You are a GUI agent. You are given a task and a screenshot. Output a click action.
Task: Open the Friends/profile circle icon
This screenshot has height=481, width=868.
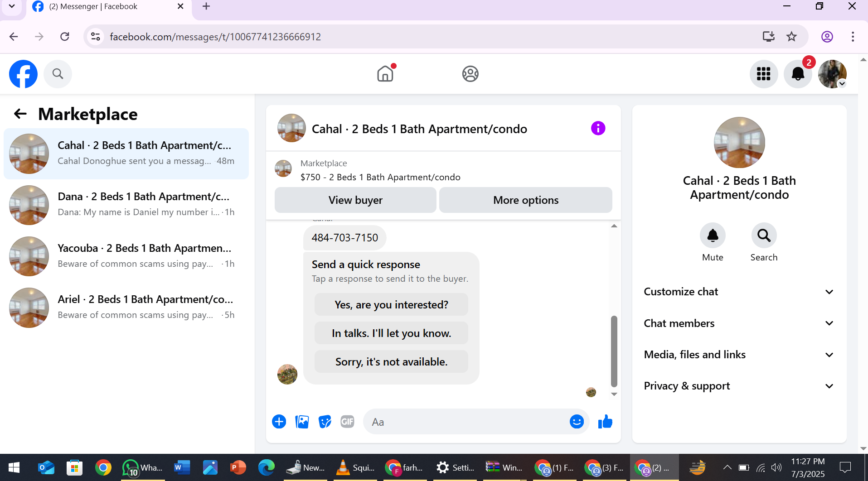(x=470, y=73)
